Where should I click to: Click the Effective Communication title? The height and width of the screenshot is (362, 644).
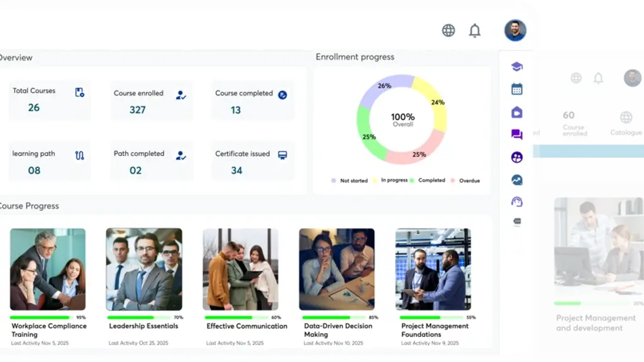click(x=247, y=326)
